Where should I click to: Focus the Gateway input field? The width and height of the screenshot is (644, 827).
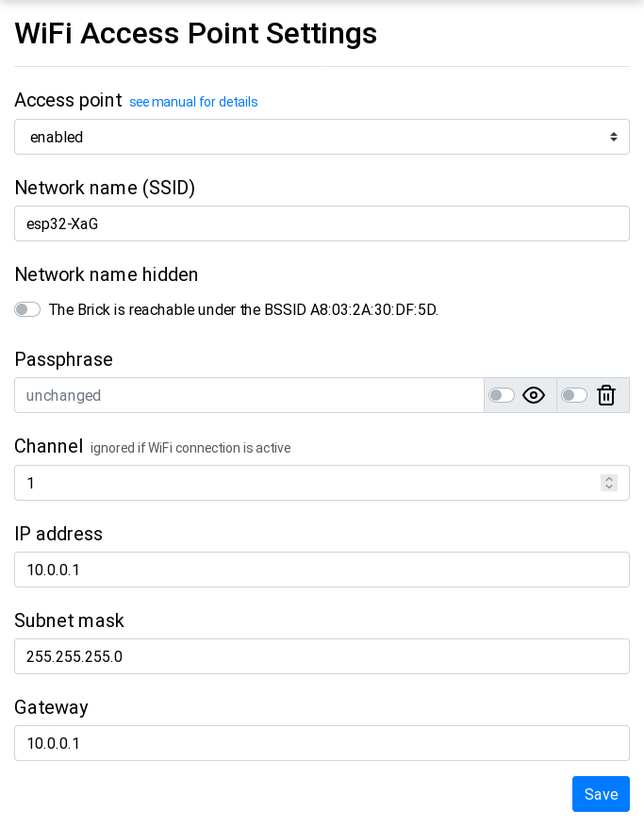click(x=322, y=743)
